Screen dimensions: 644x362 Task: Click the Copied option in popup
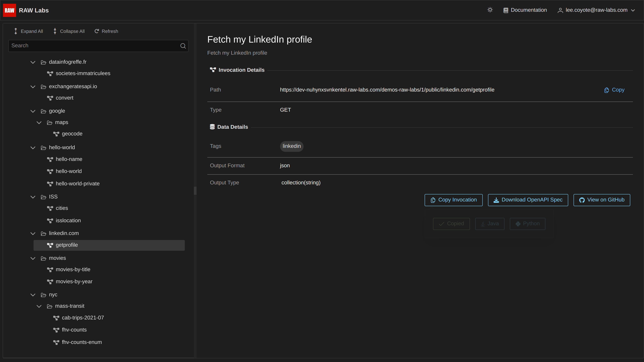[x=451, y=224]
